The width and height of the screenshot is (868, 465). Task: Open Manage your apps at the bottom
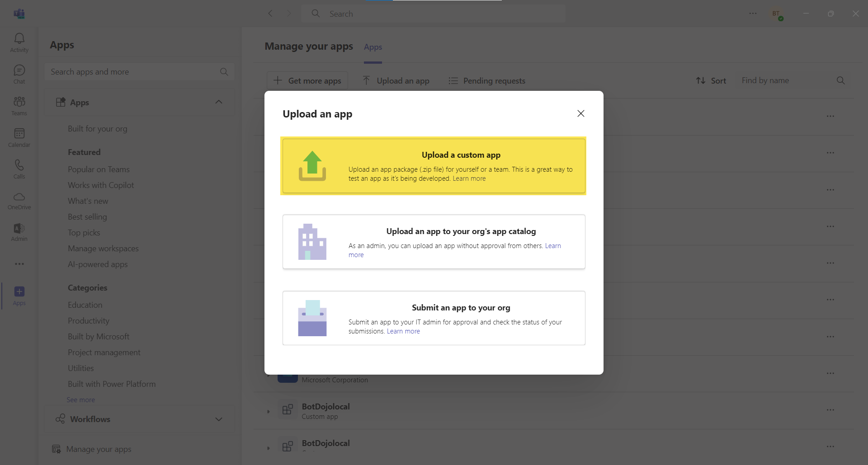92,449
